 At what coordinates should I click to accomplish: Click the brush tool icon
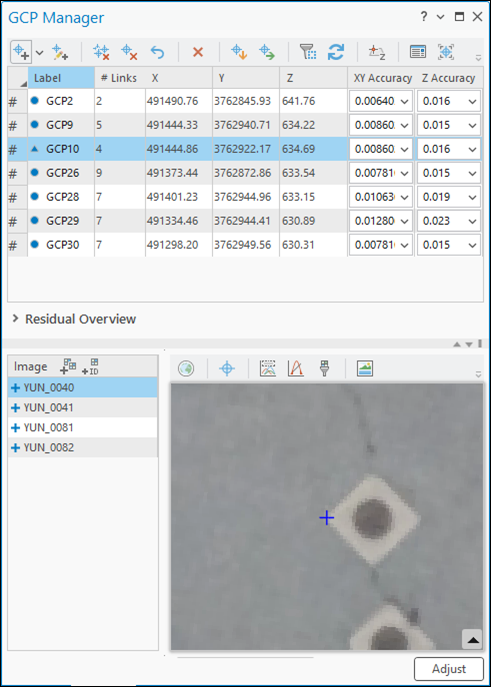324,368
